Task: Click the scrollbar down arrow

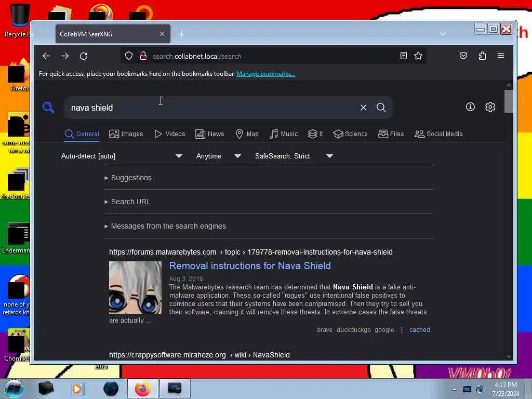Action: [x=509, y=356]
